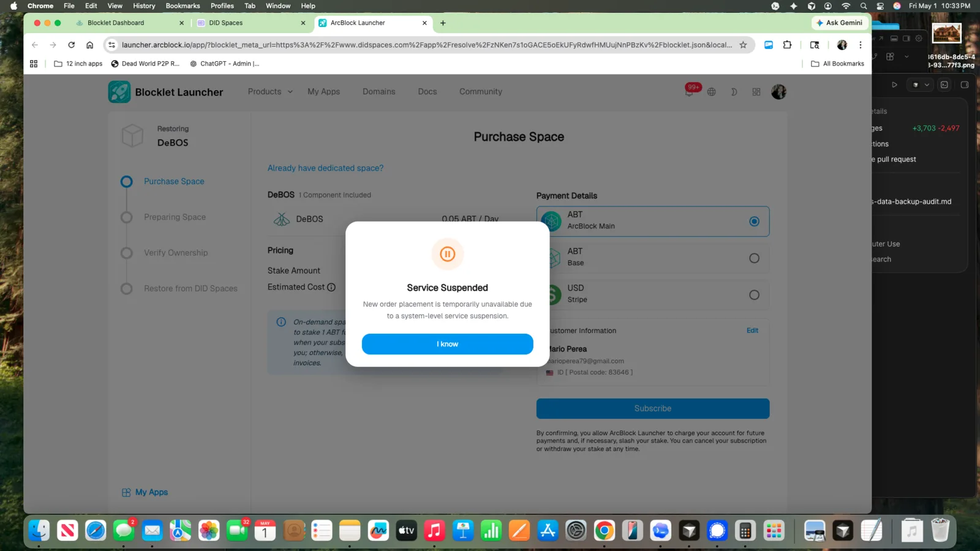Image resolution: width=980 pixels, height=551 pixels.
Task: Open the user avatar menu in Launcher header
Action: pos(778,92)
